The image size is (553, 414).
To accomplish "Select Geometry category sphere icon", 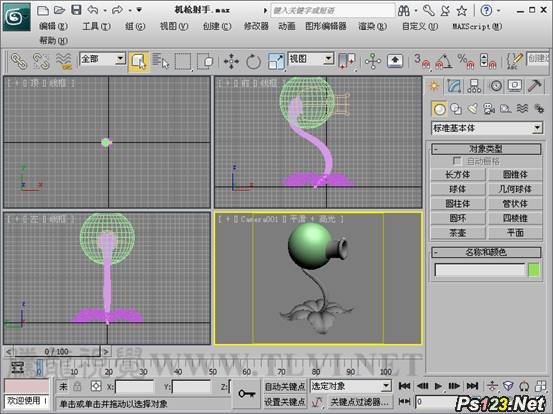I will [439, 109].
